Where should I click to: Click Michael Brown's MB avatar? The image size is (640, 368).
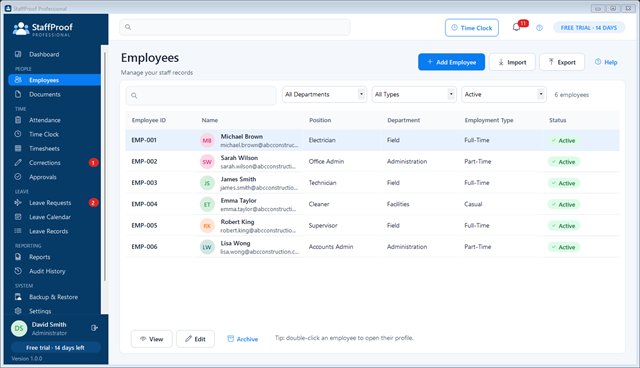[x=207, y=140]
